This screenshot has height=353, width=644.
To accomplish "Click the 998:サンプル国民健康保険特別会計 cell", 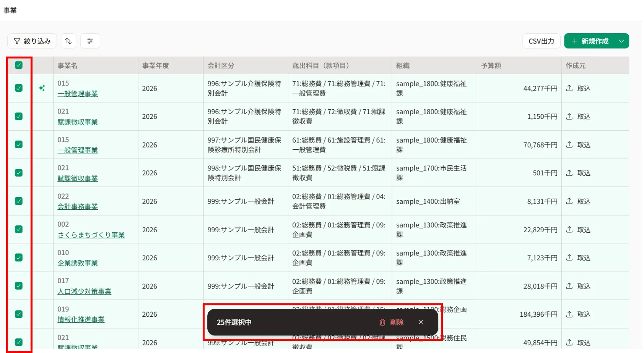I will click(246, 173).
